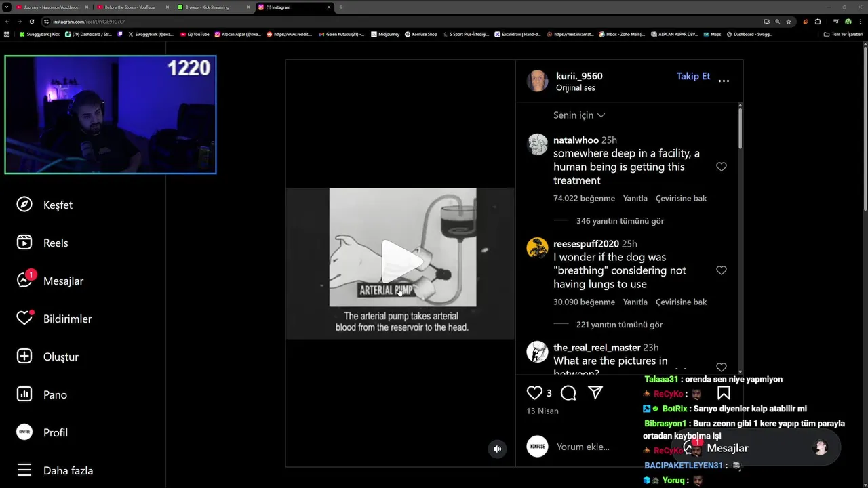
Task: Click the comments panel scrollbar
Action: tap(740, 129)
